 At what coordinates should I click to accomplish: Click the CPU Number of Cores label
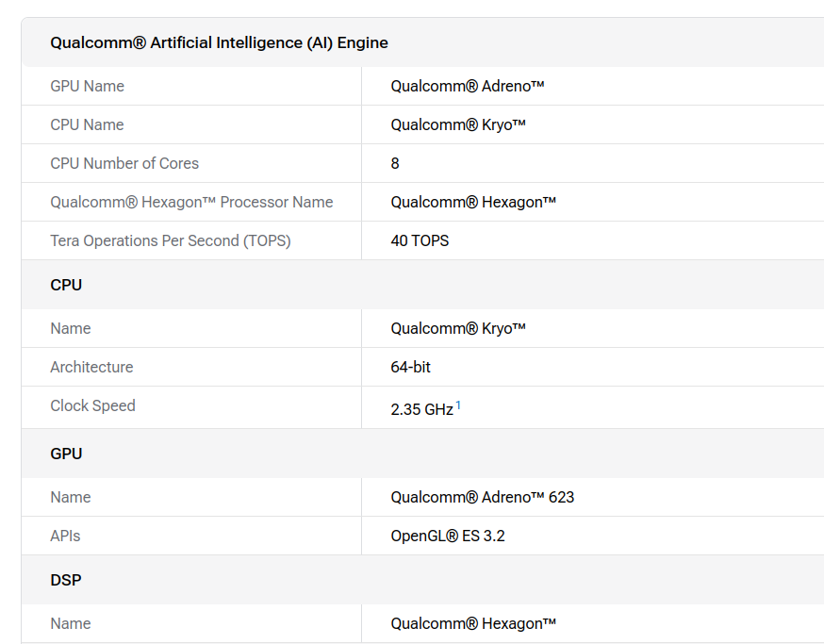pos(124,163)
